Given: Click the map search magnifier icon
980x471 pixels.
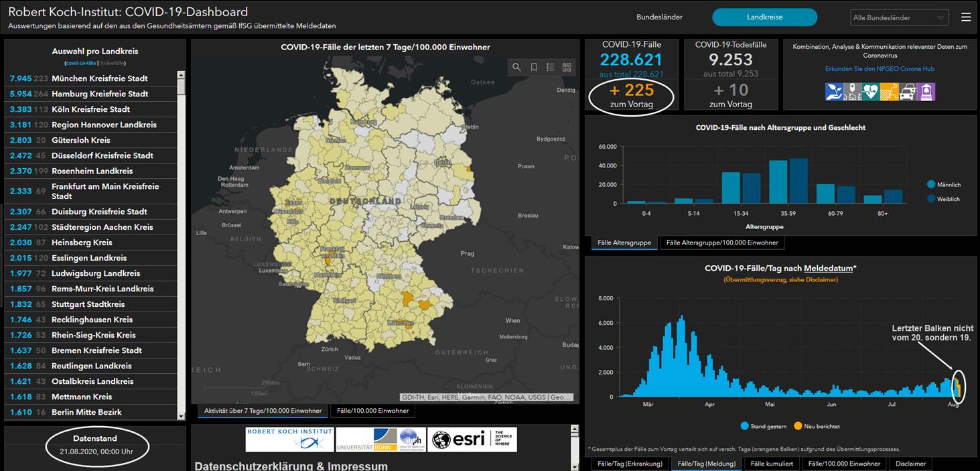Looking at the screenshot, I should click(516, 67).
